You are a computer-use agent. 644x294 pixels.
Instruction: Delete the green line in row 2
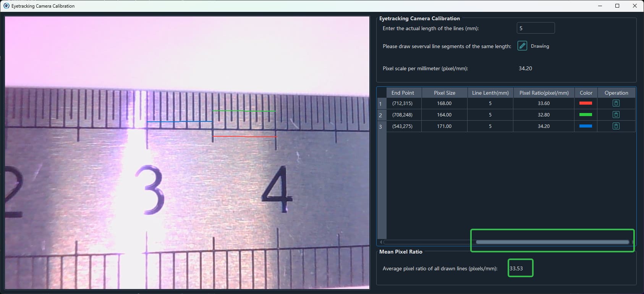616,115
